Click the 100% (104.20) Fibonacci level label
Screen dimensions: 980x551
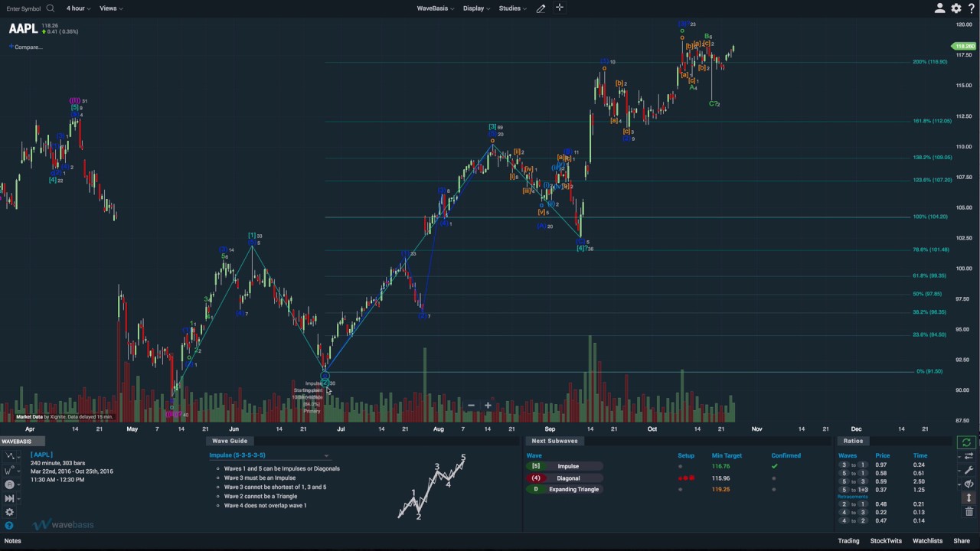929,217
